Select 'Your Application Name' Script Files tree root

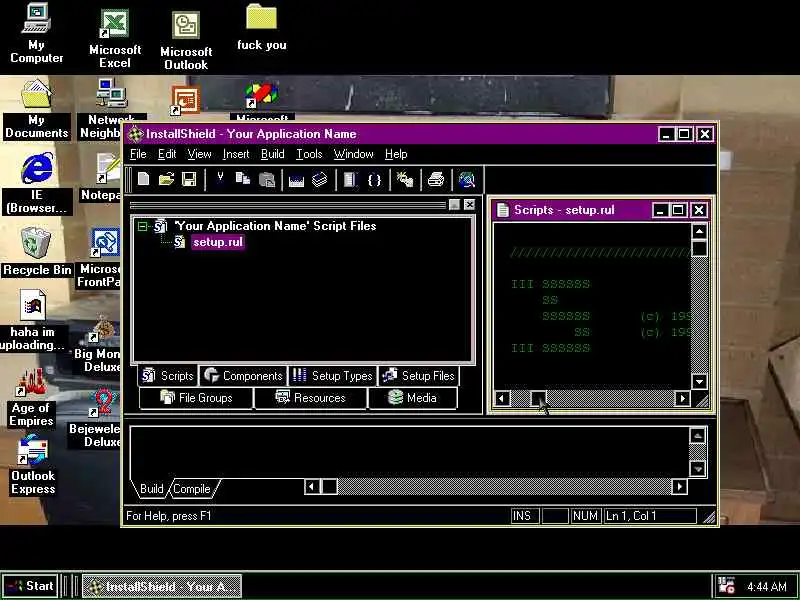coord(276,226)
